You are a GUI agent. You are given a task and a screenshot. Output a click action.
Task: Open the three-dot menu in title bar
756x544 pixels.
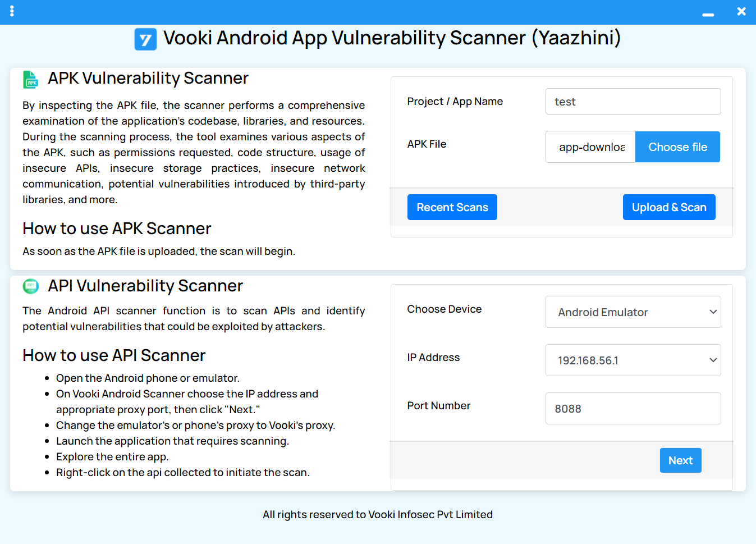coord(12,11)
